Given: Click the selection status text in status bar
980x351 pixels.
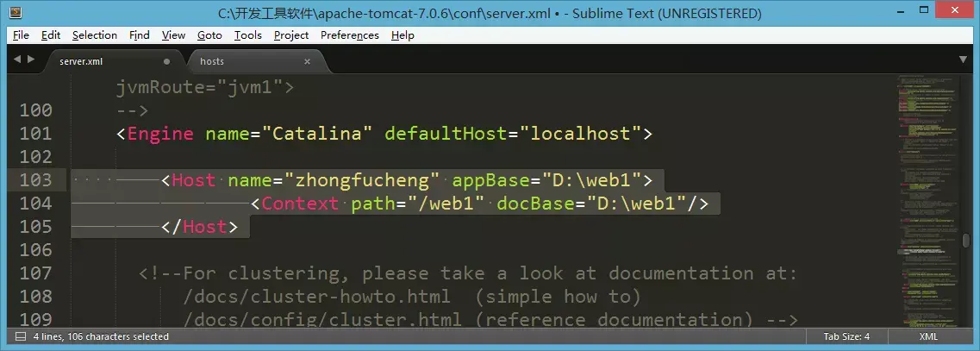Looking at the screenshot, I should (x=100, y=336).
